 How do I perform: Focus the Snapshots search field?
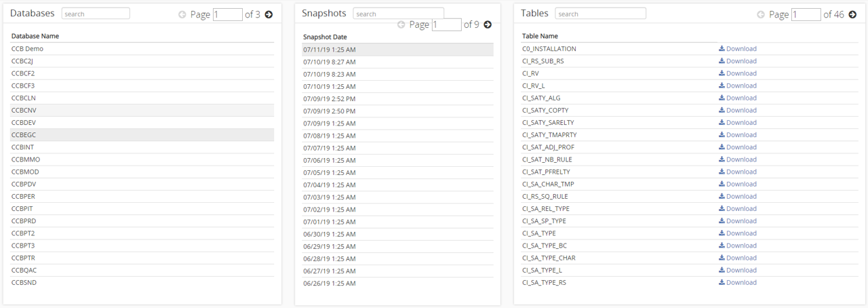click(399, 14)
